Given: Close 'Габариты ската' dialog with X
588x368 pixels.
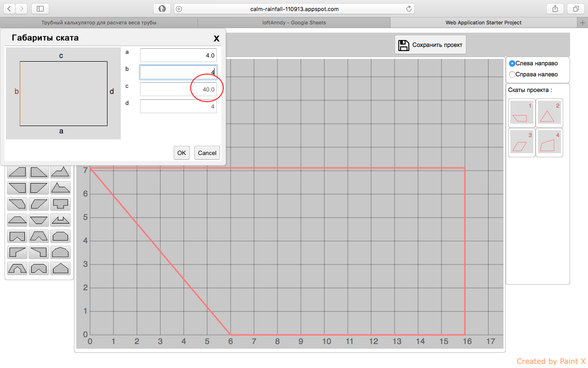Looking at the screenshot, I should 216,39.
